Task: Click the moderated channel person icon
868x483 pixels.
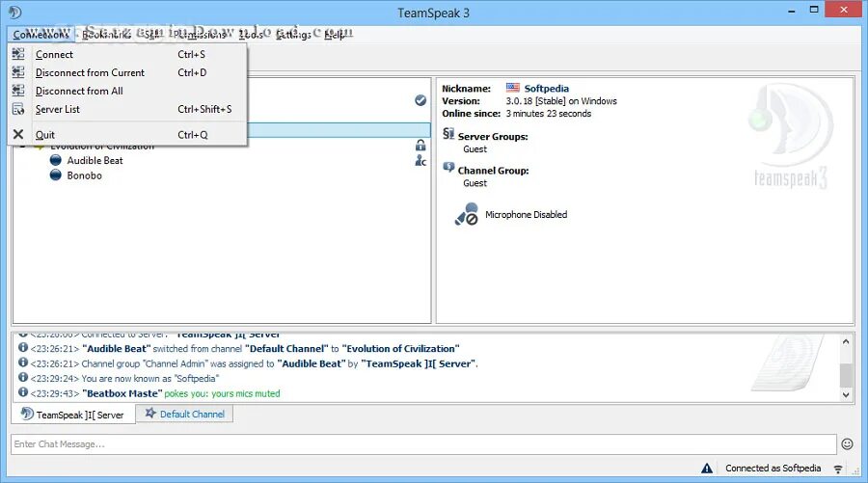Action: (420, 160)
